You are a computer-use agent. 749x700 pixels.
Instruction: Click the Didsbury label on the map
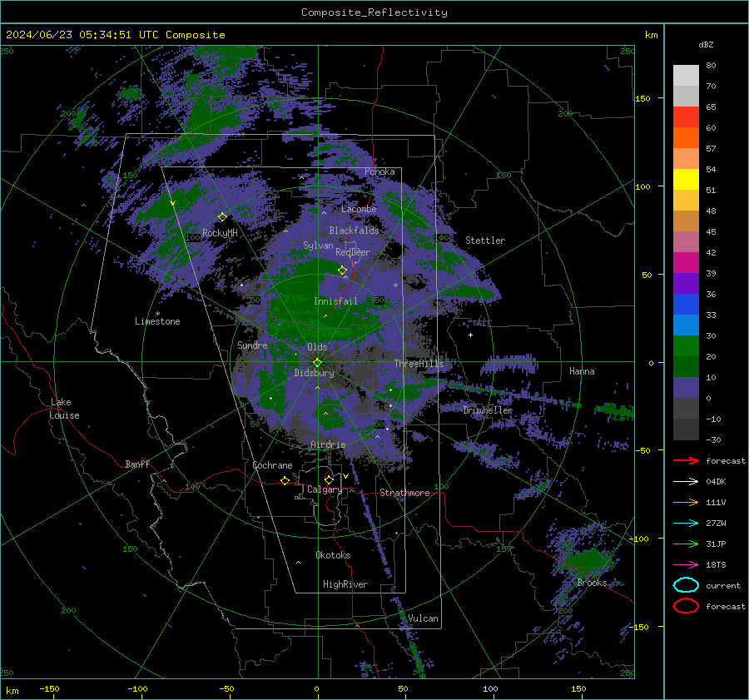(x=314, y=373)
